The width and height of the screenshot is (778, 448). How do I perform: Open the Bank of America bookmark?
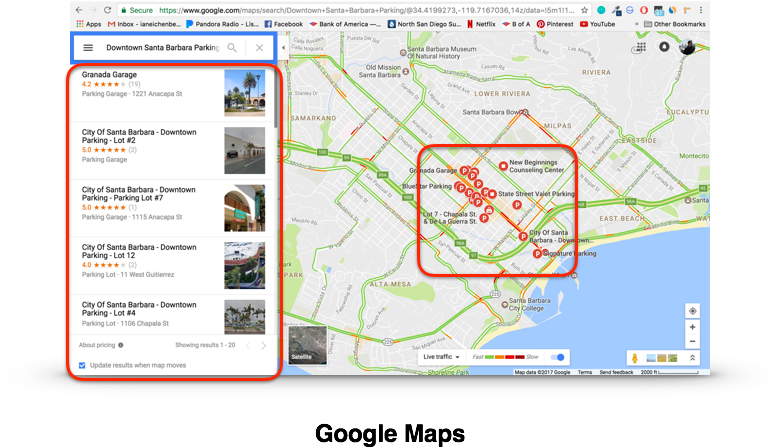345,24
